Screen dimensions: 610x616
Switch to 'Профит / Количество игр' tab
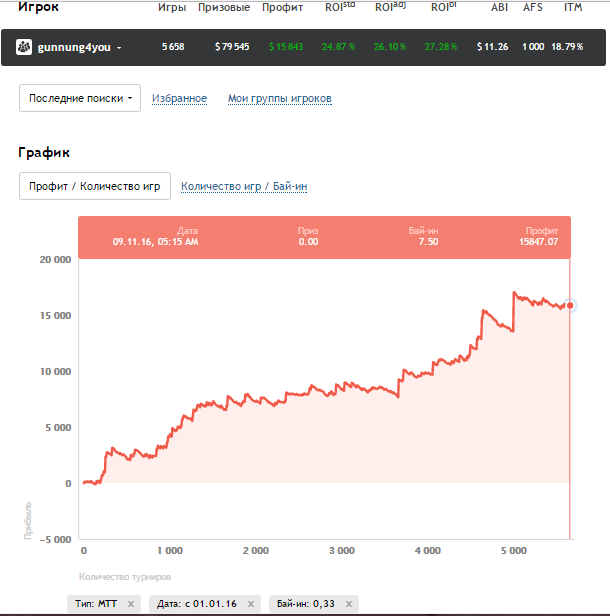pos(95,186)
